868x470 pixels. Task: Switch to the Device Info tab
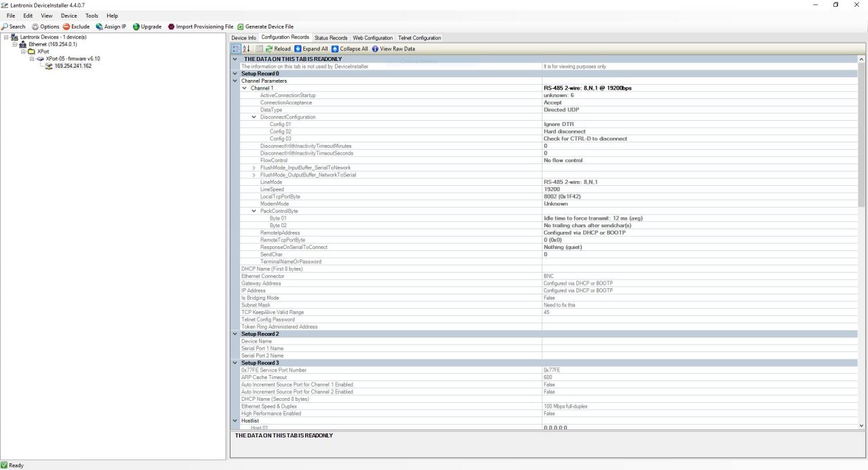(243, 38)
